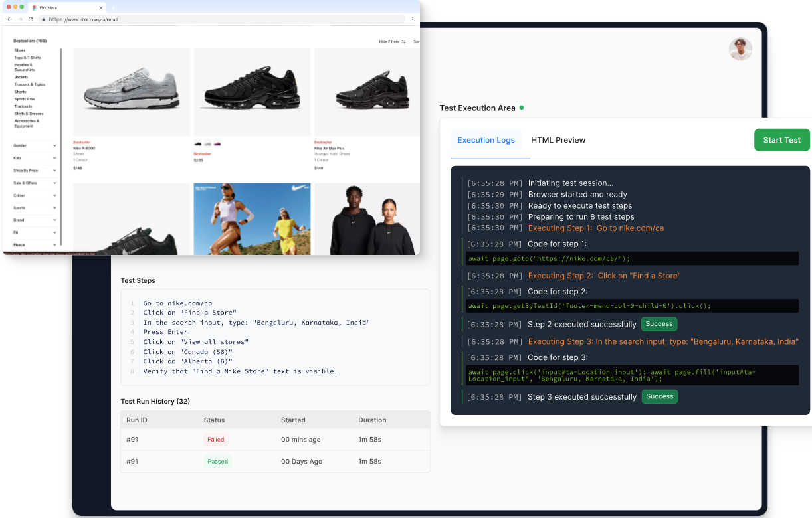
Task: Open the Trousers & Tights category
Action: pos(30,84)
